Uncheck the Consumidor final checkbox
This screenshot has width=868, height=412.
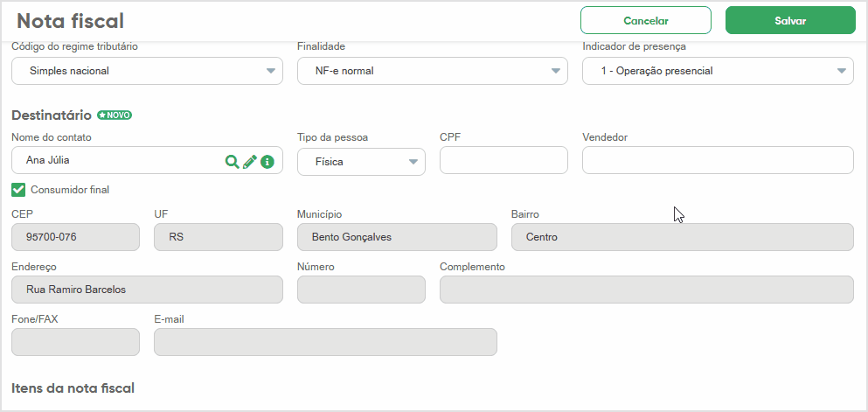click(18, 190)
